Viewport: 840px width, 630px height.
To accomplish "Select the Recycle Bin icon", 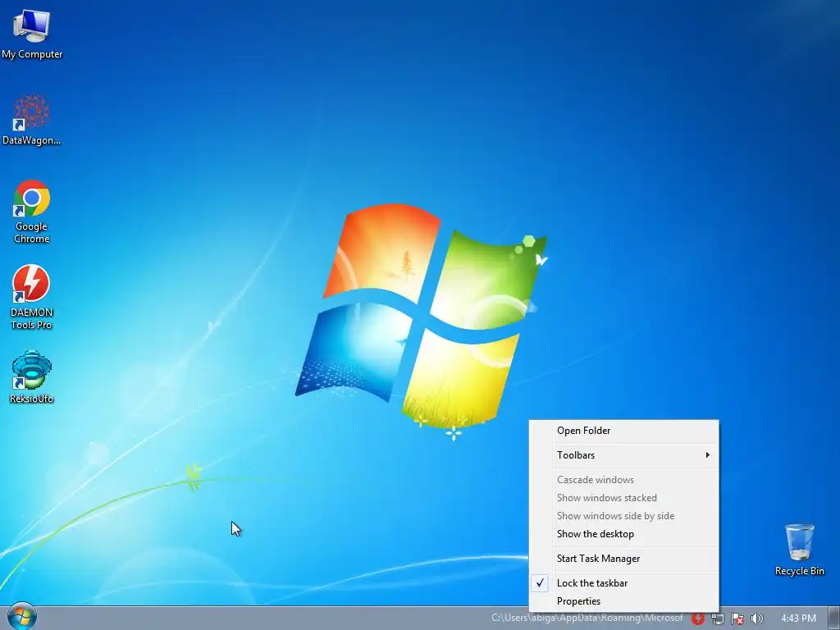I will pos(799,550).
